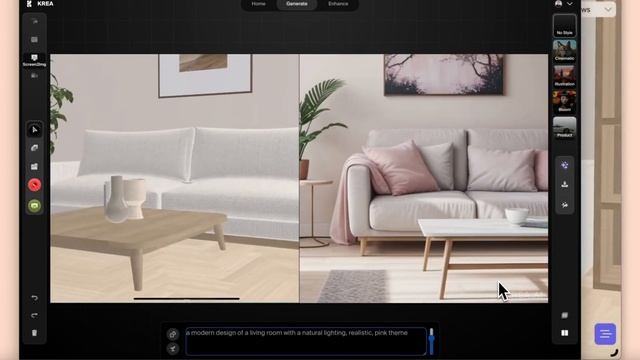Click the split-view layout icon
Image resolution: width=640 pixels, height=360 pixels.
coord(564,333)
